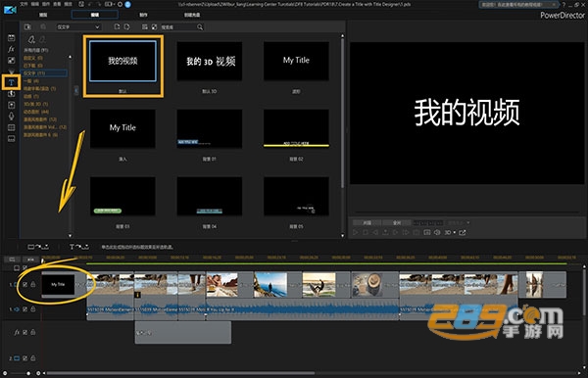This screenshot has height=378, width=588.
Task: Click the create new title template icon
Action: (x=117, y=27)
